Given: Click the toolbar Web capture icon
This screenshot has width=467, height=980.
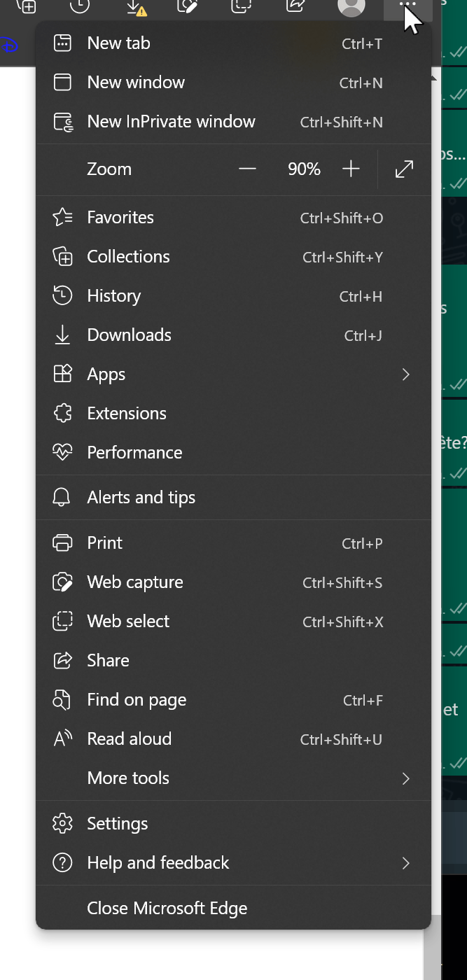Looking at the screenshot, I should [188, 6].
